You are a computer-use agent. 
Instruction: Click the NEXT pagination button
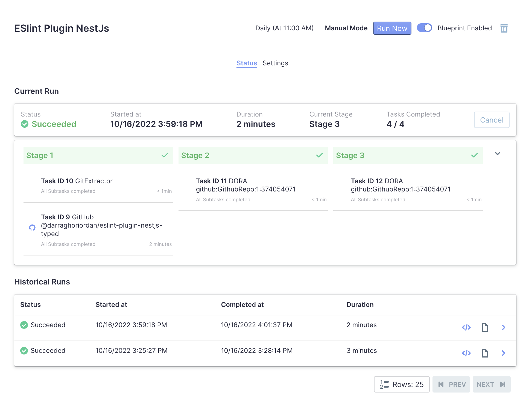(x=491, y=384)
